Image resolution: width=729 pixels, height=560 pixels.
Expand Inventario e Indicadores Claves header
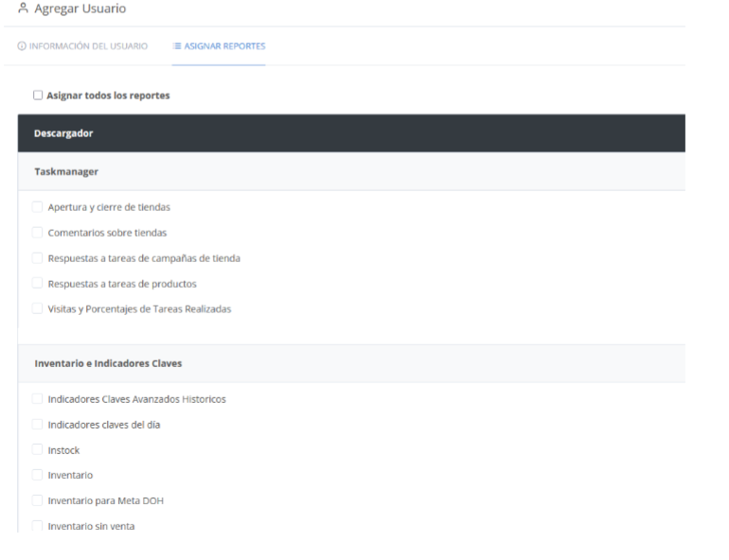(x=351, y=363)
